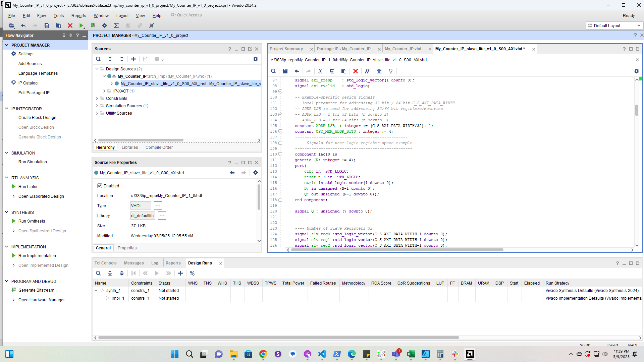Open the Default Layout dropdown
This screenshot has width=644, height=362.
point(614,25)
